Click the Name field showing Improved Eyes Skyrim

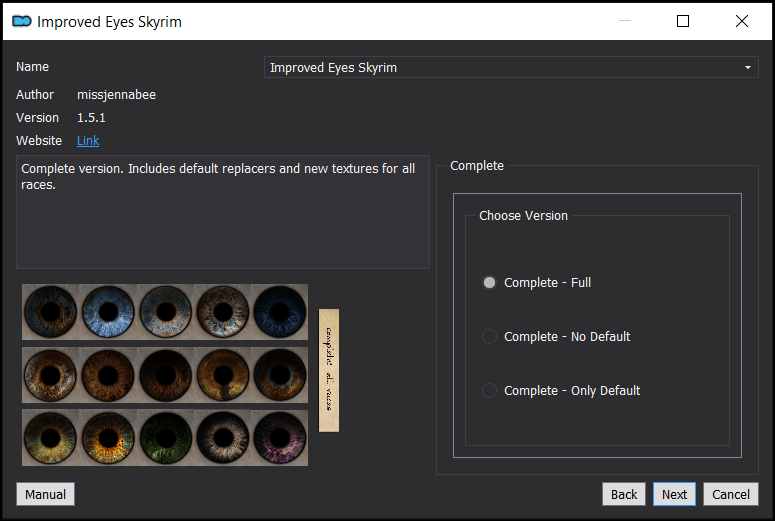(511, 67)
